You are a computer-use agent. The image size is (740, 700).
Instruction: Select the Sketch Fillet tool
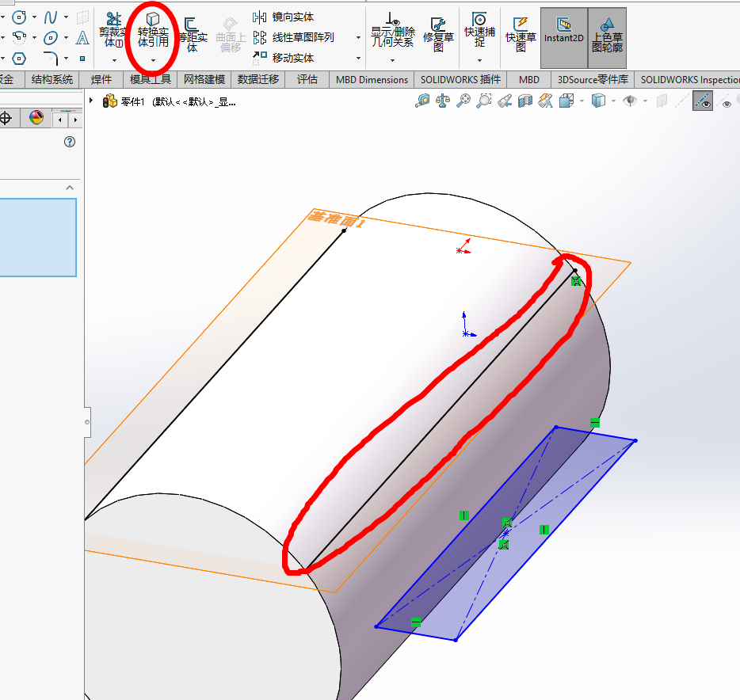click(x=51, y=59)
